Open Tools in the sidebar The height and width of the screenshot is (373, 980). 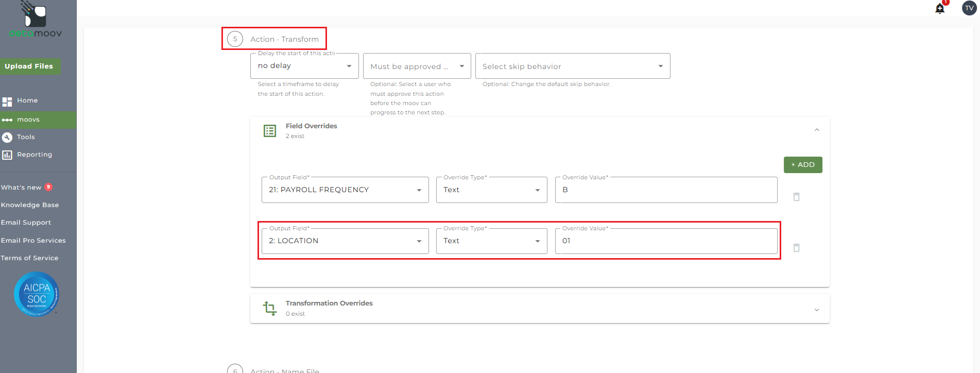pos(26,137)
